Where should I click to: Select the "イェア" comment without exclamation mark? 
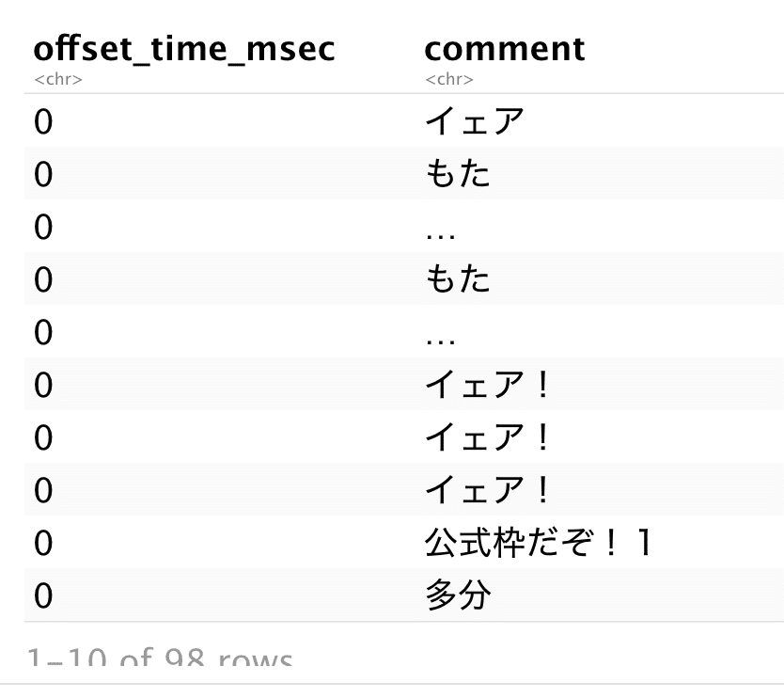pyautogui.click(x=474, y=122)
